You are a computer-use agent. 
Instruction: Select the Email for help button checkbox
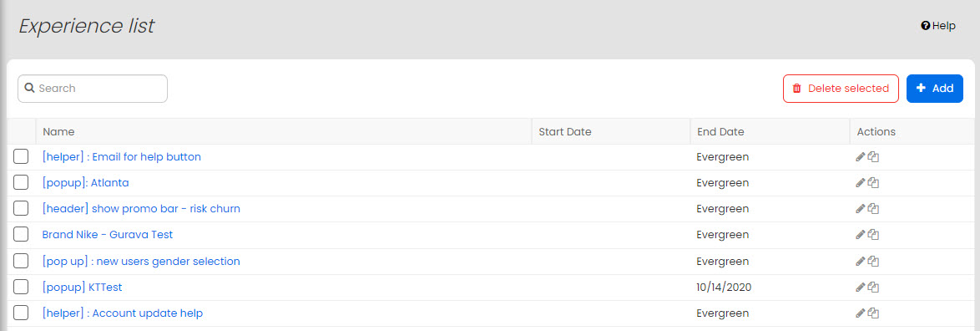[21, 156]
